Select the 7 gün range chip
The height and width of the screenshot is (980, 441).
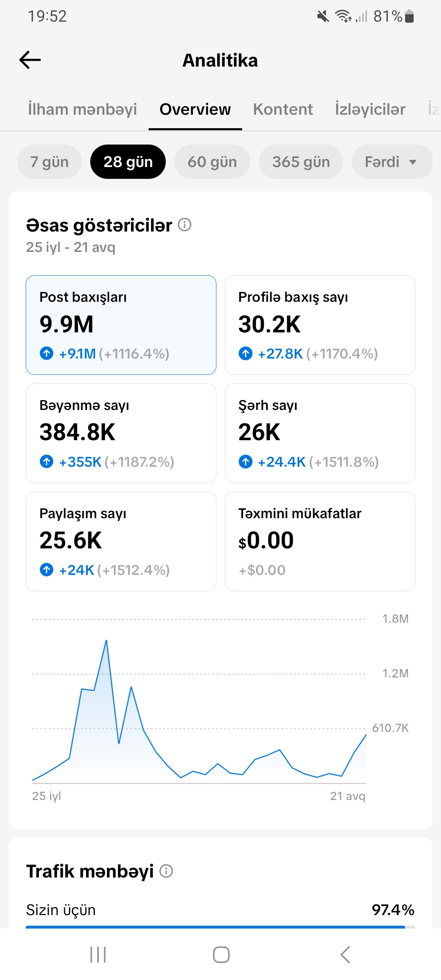pos(49,162)
